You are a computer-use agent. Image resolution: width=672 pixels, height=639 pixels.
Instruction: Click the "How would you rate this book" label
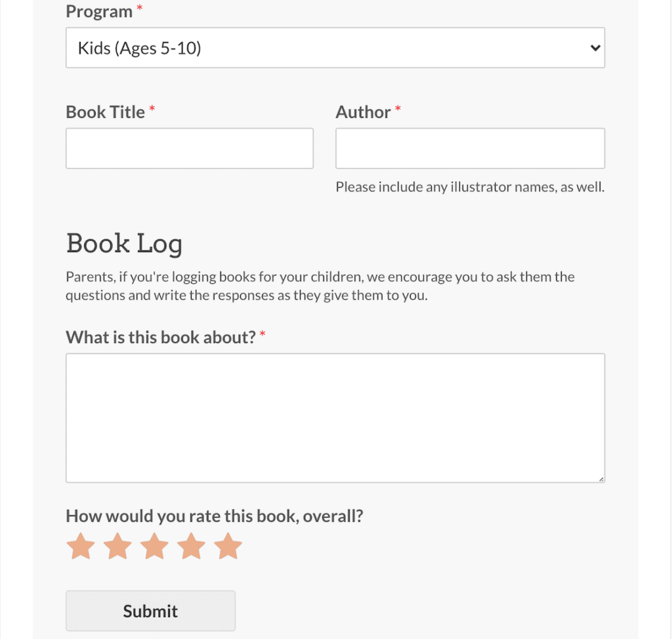(x=214, y=516)
